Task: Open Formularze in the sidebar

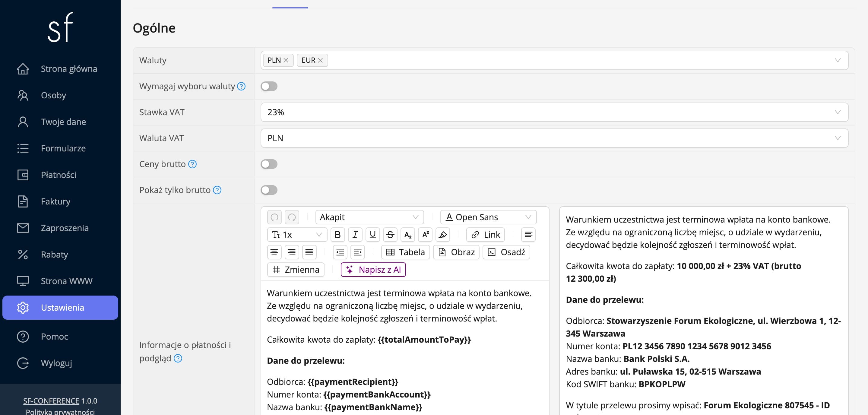Action: pos(60,148)
